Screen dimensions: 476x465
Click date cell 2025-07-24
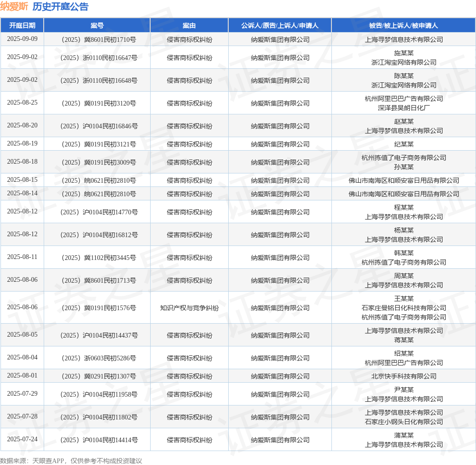click(22, 439)
